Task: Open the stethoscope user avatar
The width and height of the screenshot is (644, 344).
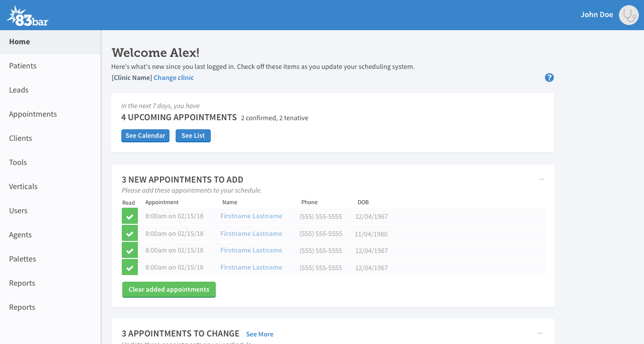Action: 628,15
